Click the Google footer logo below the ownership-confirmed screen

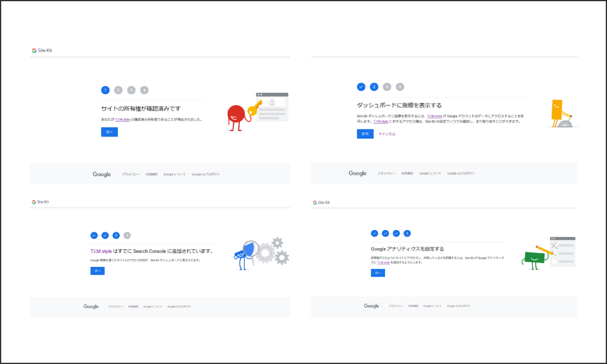click(x=102, y=175)
